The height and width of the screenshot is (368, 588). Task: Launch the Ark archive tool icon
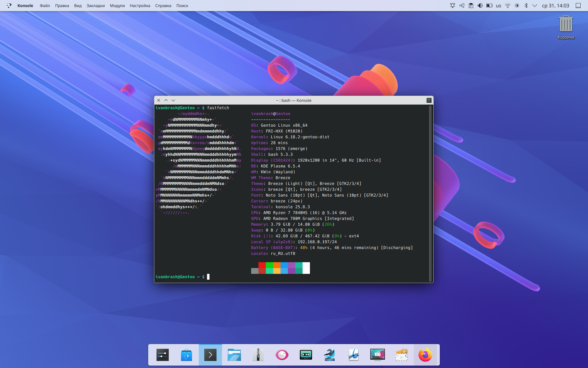(x=258, y=355)
